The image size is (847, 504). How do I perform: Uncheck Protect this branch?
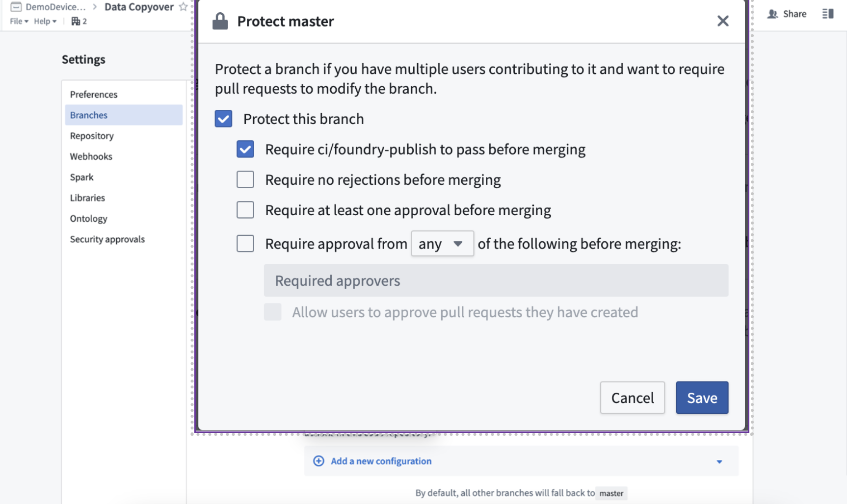coord(223,119)
